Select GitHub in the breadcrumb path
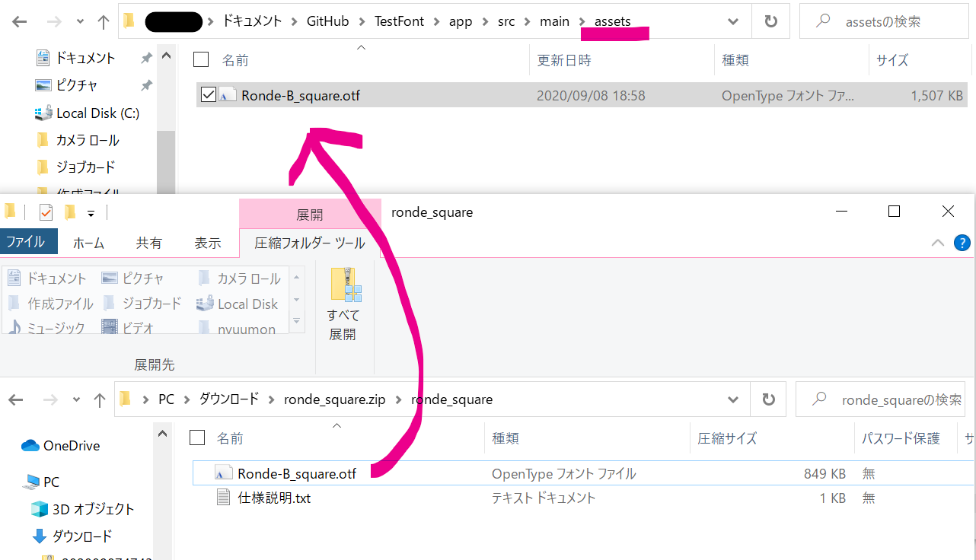 tap(327, 21)
